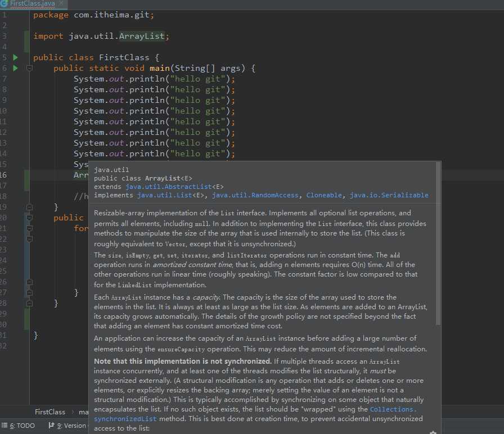Collapse the method starting at line 20
The image size is (504, 434).
pyautogui.click(x=29, y=218)
